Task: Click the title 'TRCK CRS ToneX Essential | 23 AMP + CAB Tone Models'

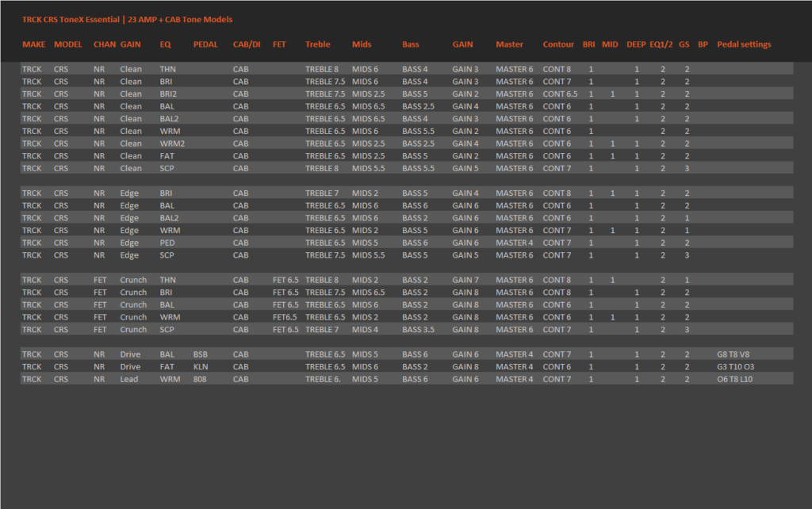Action: point(128,20)
